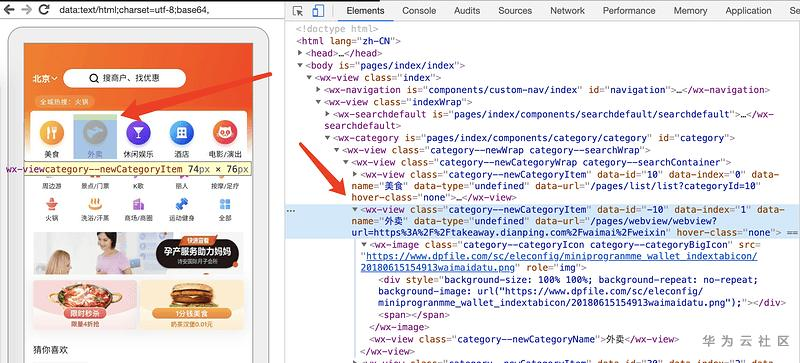Click the 周边游 category label

52,186
